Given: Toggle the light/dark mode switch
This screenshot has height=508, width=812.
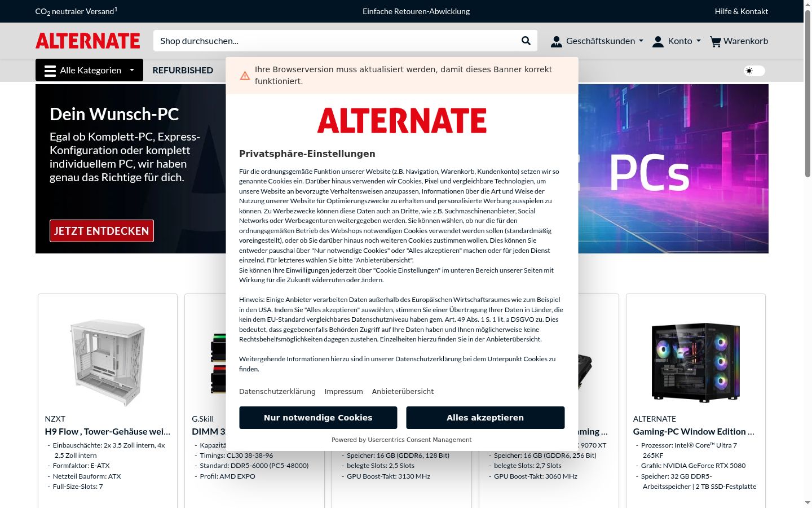Looking at the screenshot, I should [x=754, y=71].
